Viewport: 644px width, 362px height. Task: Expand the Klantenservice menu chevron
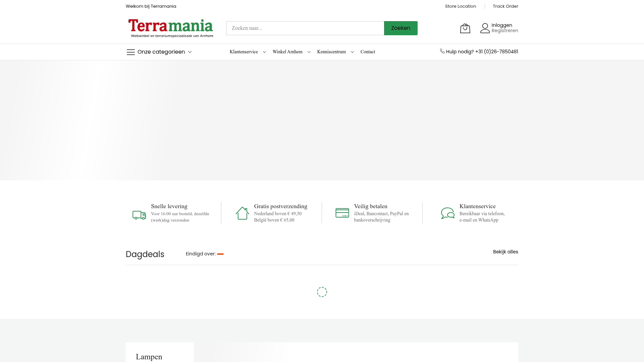coord(264,52)
